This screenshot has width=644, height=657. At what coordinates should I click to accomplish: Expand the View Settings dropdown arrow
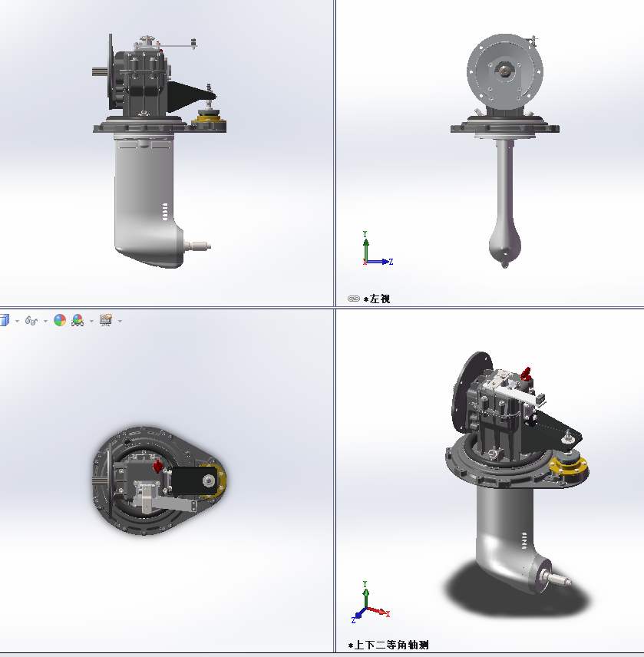click(121, 322)
